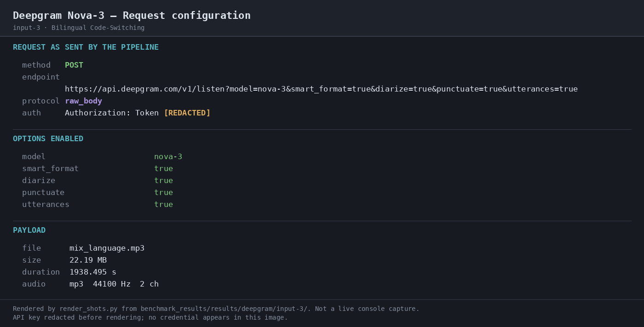
Task: Click the api.deepgram.com endpoint URL
Action: click(321, 89)
